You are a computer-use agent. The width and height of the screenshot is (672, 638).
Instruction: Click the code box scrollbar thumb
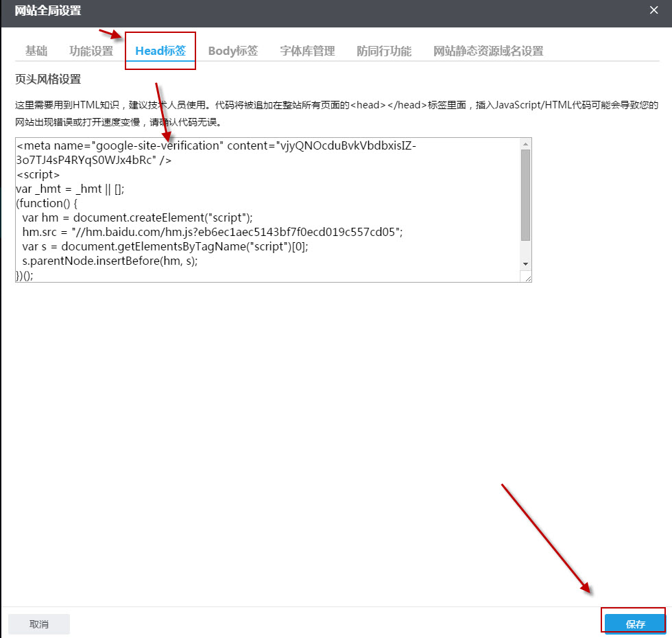tap(525, 196)
